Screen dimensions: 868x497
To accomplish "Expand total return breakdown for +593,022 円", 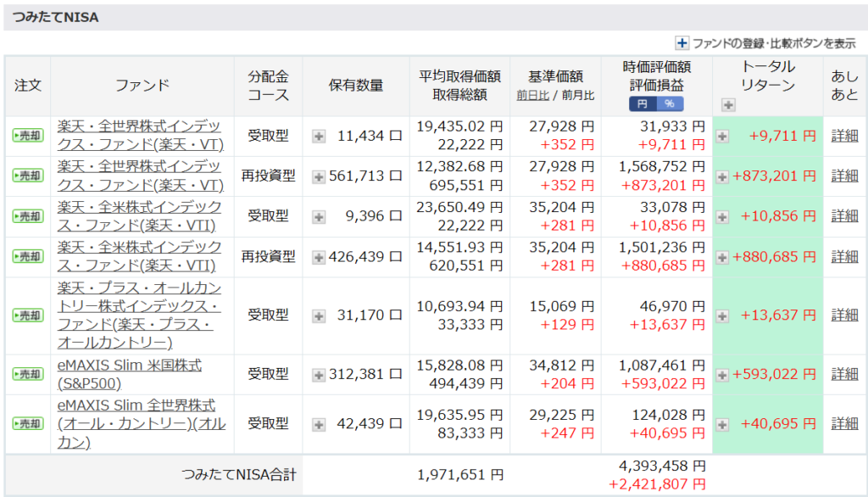I will click(722, 375).
